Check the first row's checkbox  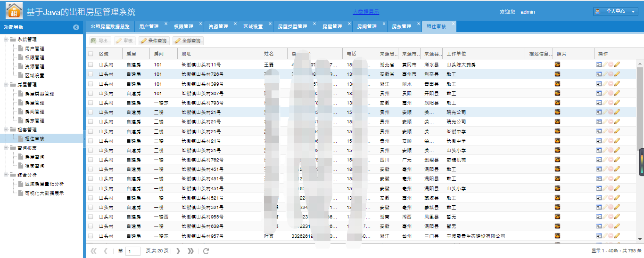[91, 64]
